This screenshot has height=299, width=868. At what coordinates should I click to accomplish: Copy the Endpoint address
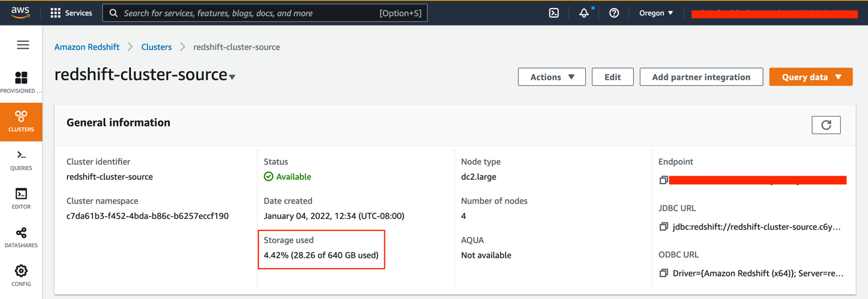coord(663,180)
